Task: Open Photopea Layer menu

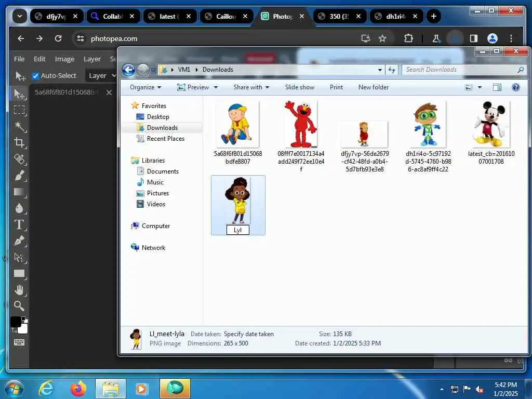Action: tap(92, 59)
